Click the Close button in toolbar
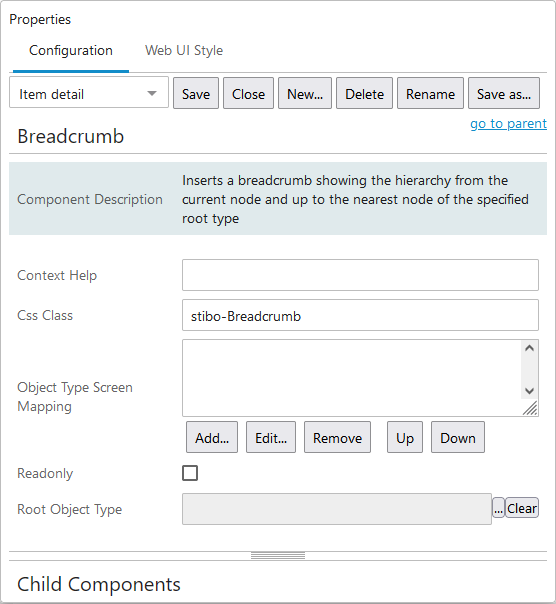The width and height of the screenshot is (556, 604). [248, 94]
